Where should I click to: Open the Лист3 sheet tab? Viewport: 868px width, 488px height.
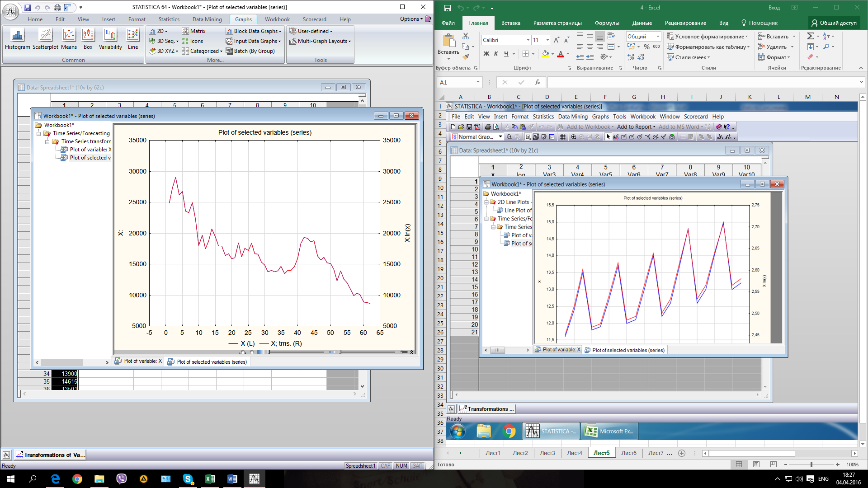click(547, 453)
